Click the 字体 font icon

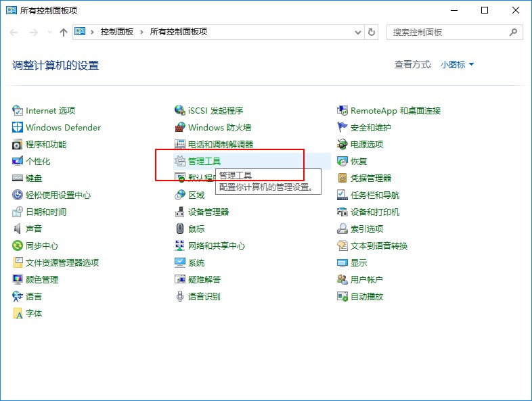click(x=18, y=313)
